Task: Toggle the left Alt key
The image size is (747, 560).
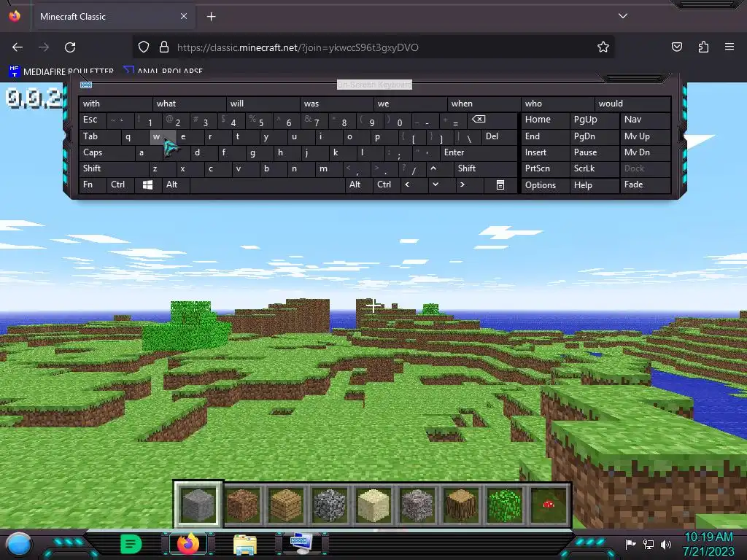Action: [176, 184]
